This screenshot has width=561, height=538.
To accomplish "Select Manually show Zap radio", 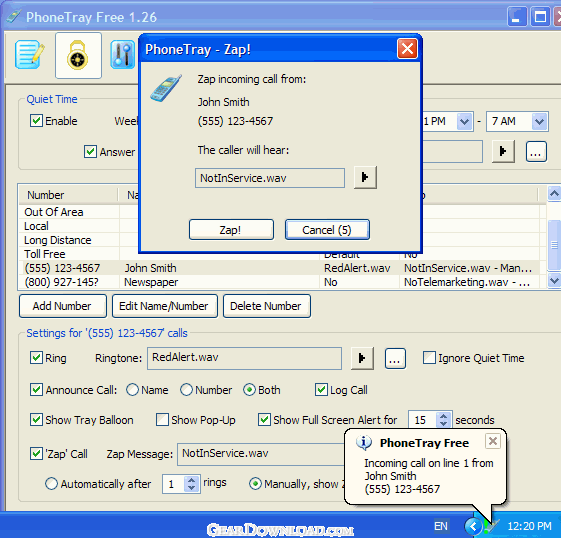I will (x=255, y=484).
